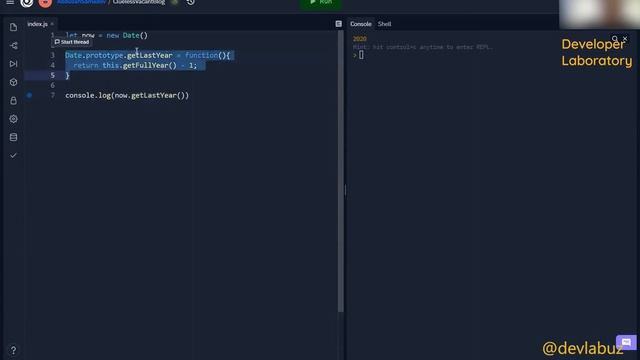
Task: Click the green Run button
Action: click(321, 3)
